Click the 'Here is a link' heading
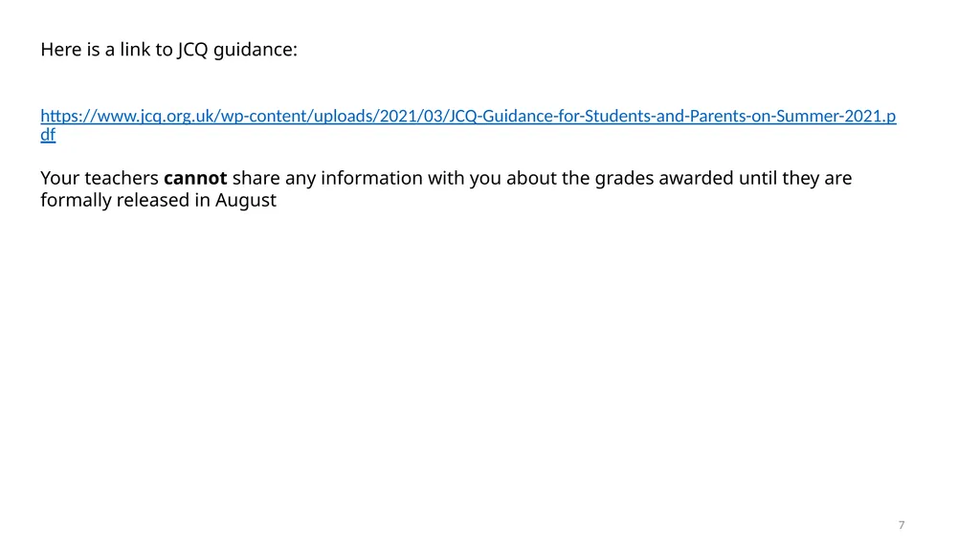 [x=168, y=50]
